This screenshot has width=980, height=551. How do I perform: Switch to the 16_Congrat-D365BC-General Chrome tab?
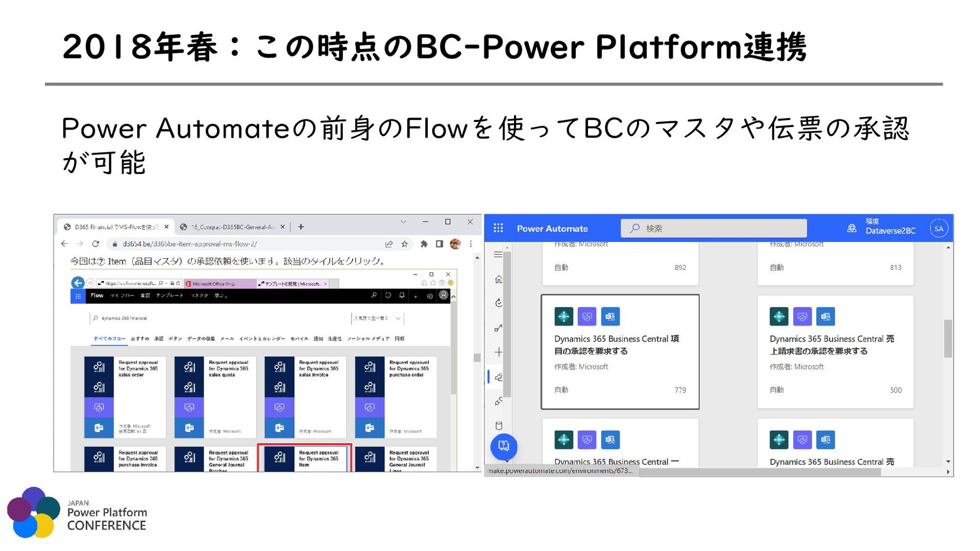(x=233, y=227)
